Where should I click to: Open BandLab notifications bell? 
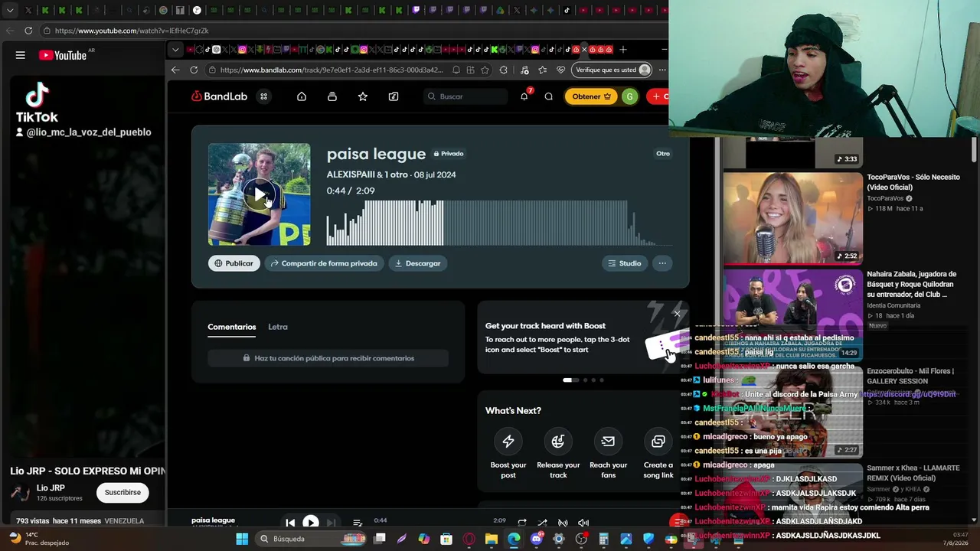524,96
